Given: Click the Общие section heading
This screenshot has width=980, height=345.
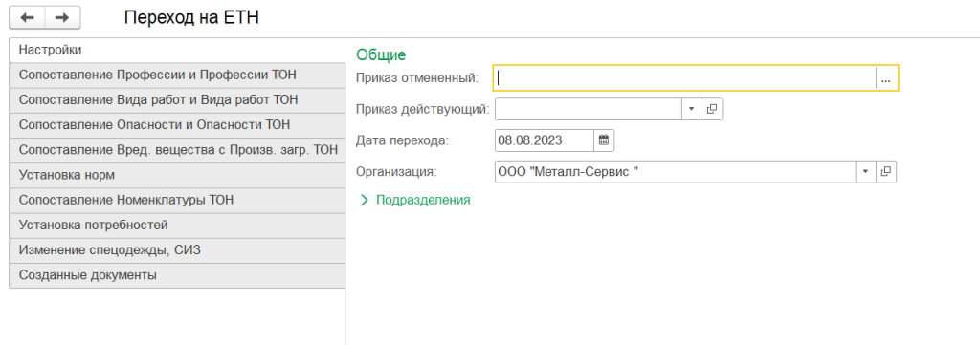Looking at the screenshot, I should point(381,54).
